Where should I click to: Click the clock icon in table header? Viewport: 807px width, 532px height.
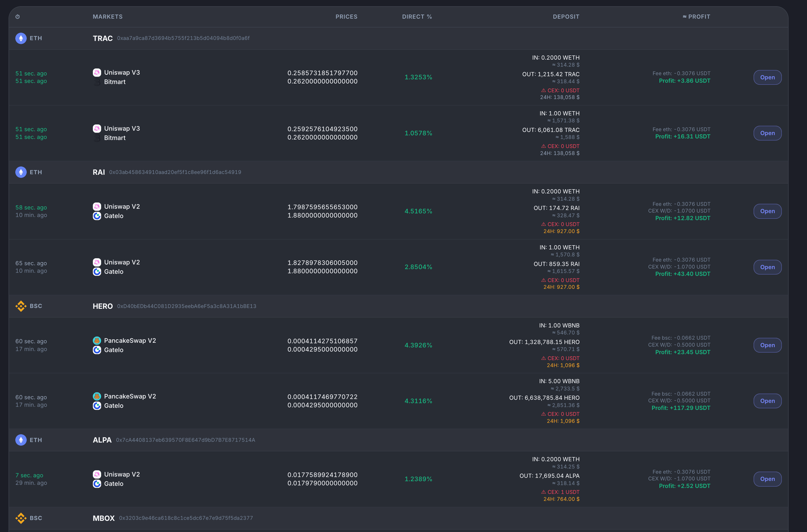(18, 17)
